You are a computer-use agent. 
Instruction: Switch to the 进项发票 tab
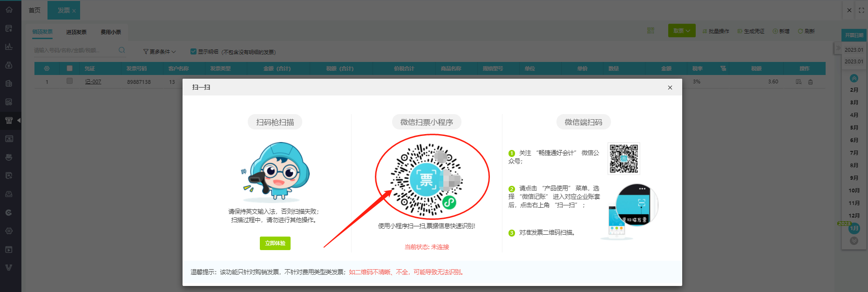click(76, 32)
